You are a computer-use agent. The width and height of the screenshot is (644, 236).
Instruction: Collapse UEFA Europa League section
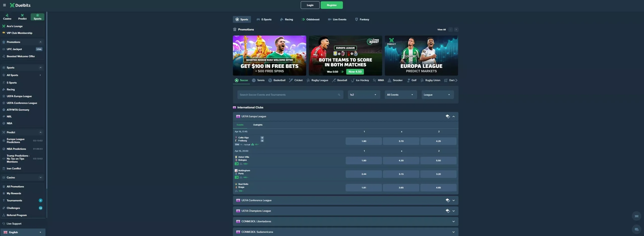454,116
